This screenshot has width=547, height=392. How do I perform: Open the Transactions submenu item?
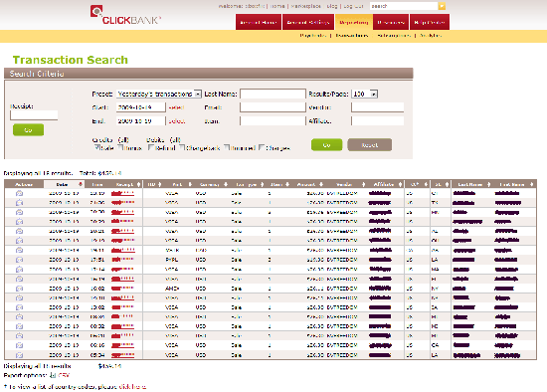[352, 35]
